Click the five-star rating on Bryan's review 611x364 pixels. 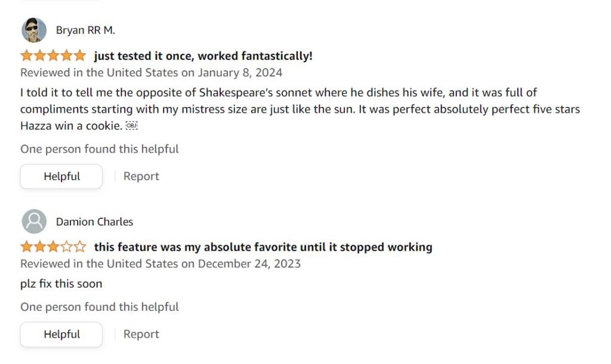pos(53,56)
